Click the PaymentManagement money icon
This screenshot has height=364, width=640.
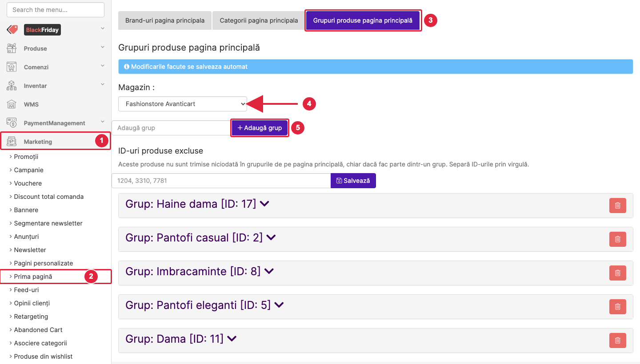point(12,123)
